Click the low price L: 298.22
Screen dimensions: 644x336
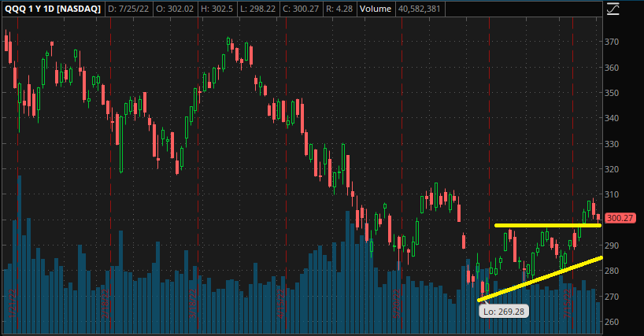pos(258,9)
